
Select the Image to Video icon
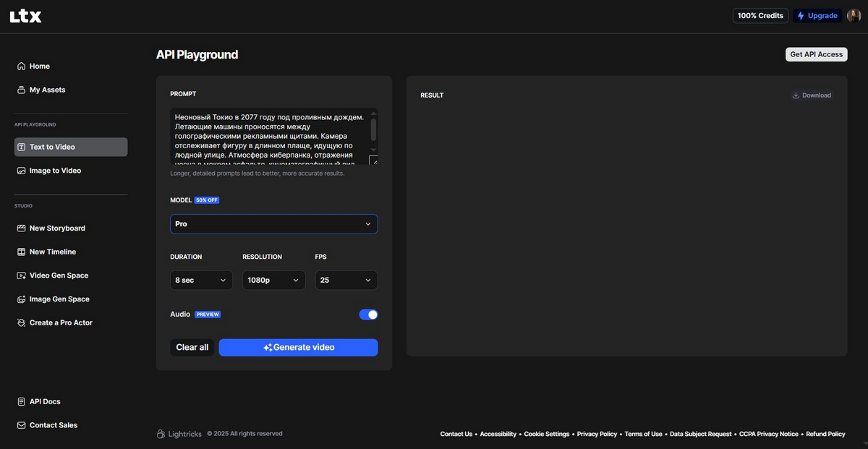click(x=21, y=171)
